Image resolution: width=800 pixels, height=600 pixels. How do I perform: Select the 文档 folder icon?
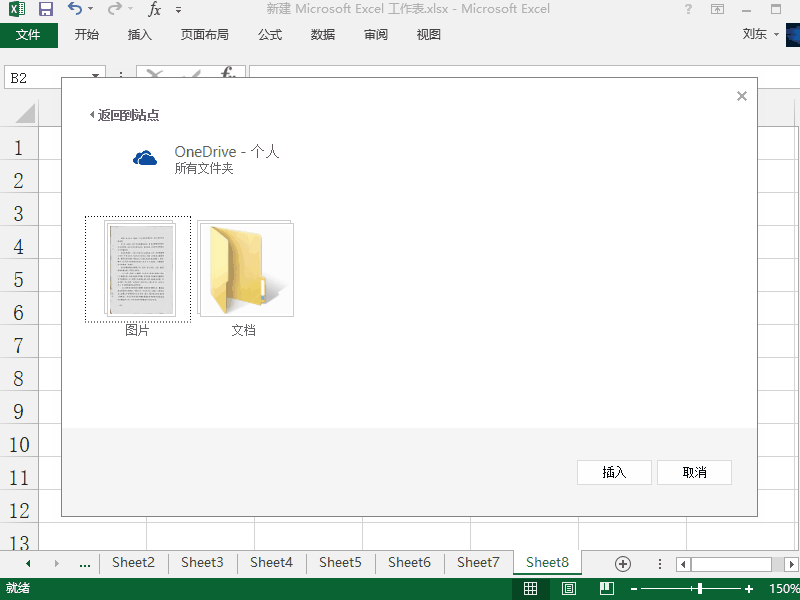coord(245,269)
